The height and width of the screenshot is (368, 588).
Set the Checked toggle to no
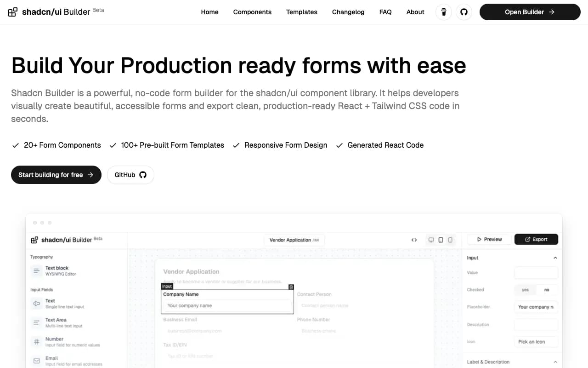pyautogui.click(x=547, y=290)
